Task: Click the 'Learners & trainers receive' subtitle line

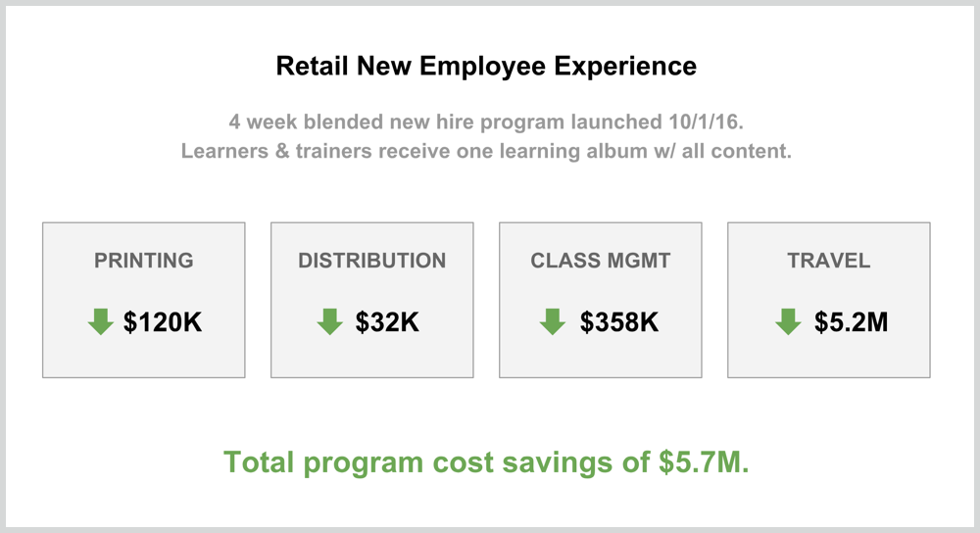Action: point(486,151)
